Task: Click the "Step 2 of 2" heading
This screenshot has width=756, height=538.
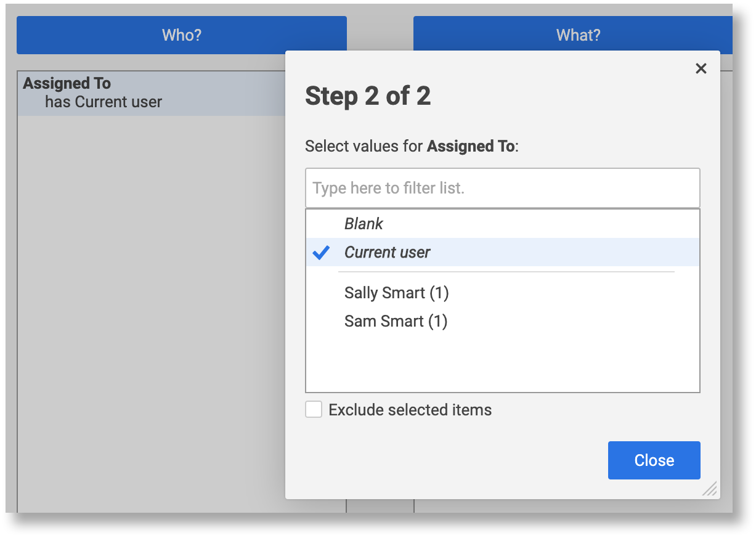Action: point(368,96)
